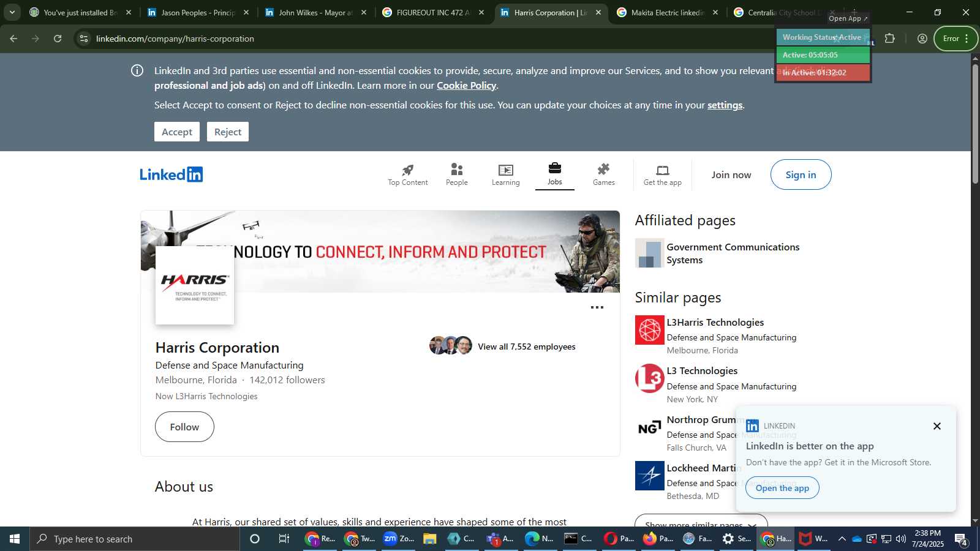The height and width of the screenshot is (551, 980).
Task: Open the Open the app button
Action: coord(782,488)
